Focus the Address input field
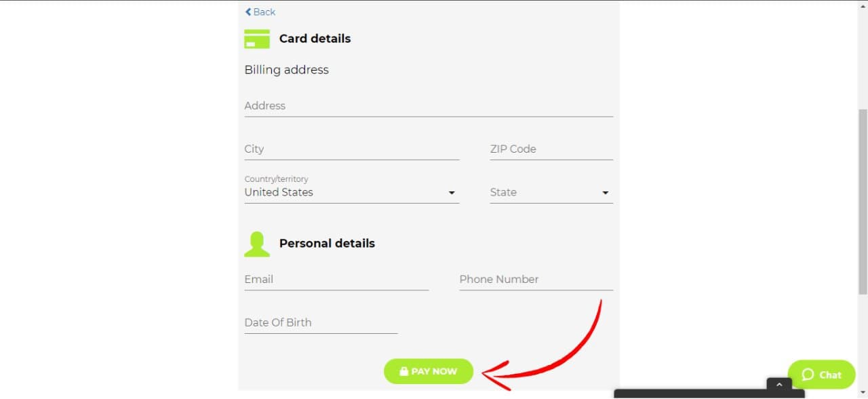The width and height of the screenshot is (868, 399). tap(429, 106)
